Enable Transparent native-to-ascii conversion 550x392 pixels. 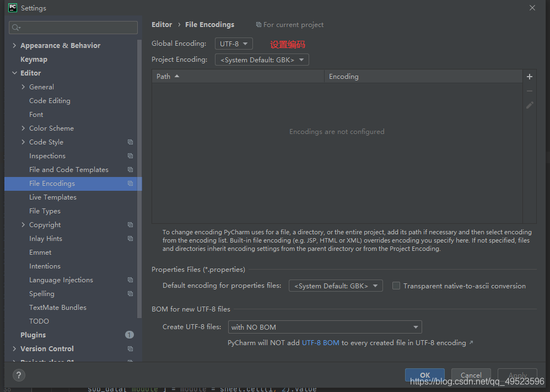tap(396, 286)
